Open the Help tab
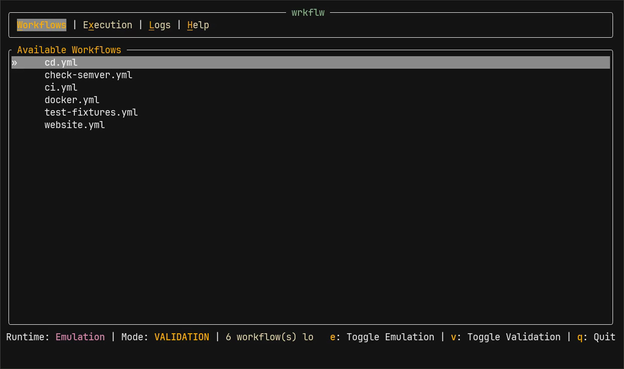This screenshot has height=369, width=624. point(198,25)
